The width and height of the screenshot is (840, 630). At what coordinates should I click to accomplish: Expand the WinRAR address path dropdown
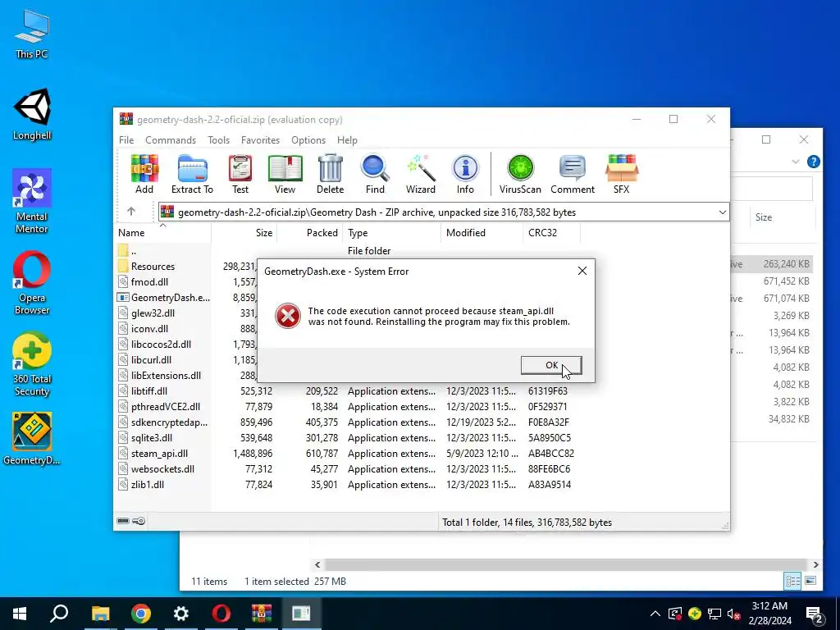point(722,212)
